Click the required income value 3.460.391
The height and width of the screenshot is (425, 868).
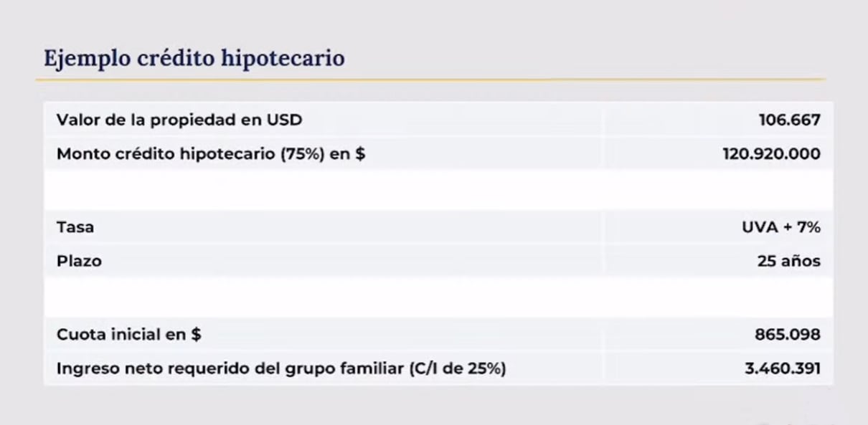(x=783, y=369)
